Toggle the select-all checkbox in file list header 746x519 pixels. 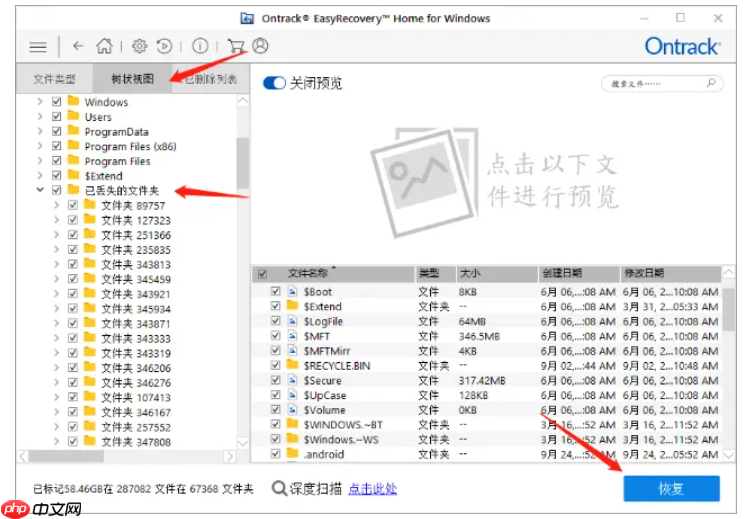(x=262, y=274)
